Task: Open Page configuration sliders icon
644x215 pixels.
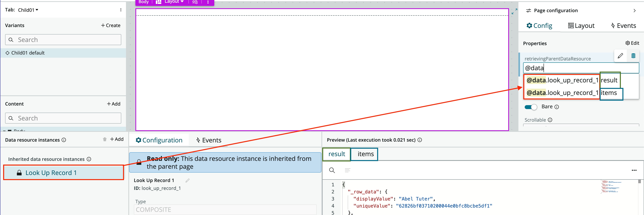Action: (x=528, y=10)
